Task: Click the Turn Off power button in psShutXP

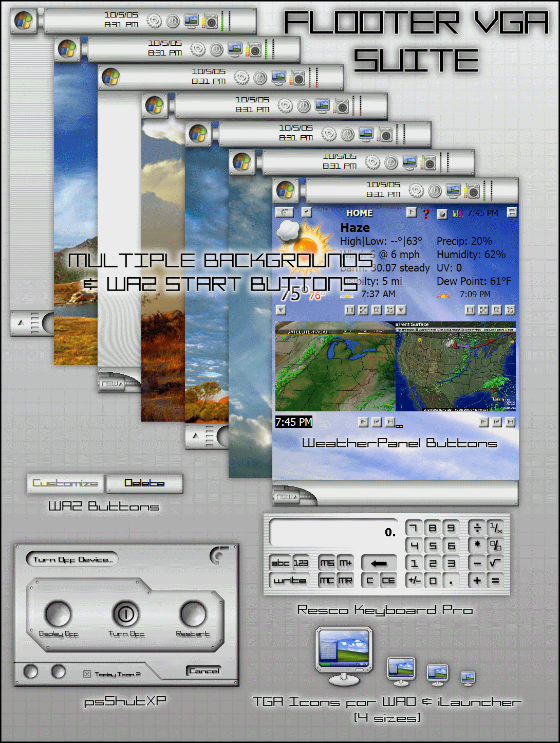Action: click(126, 614)
